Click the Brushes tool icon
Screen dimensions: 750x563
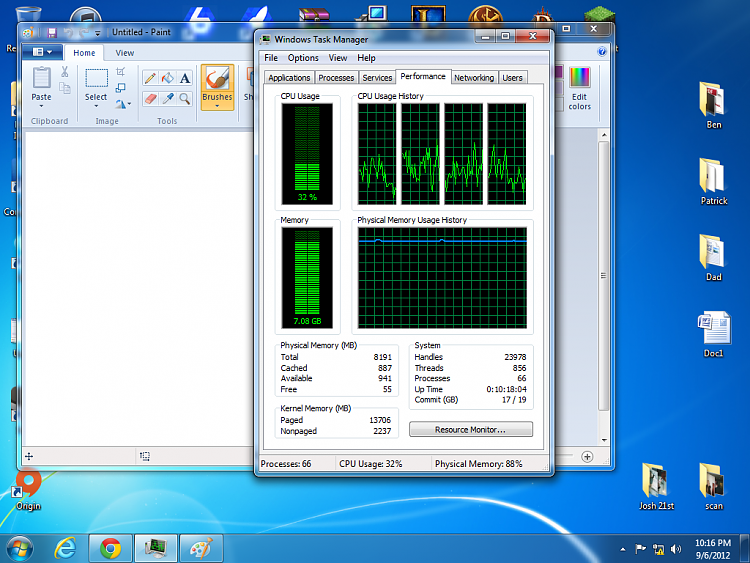[217, 78]
